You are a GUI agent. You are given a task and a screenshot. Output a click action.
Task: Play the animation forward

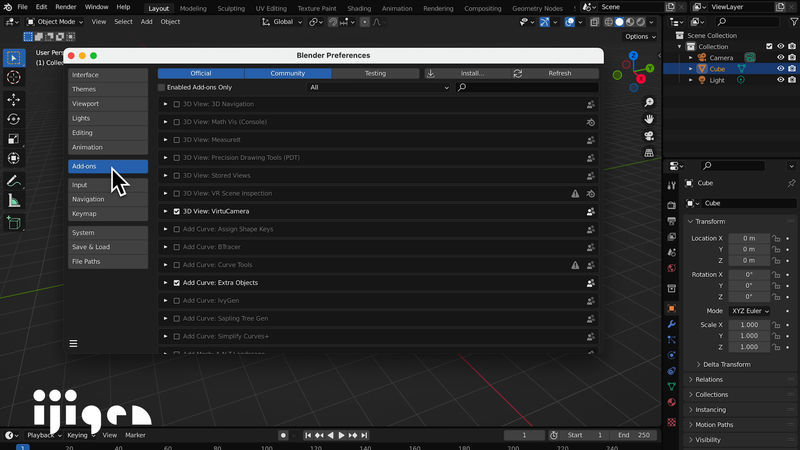point(341,435)
